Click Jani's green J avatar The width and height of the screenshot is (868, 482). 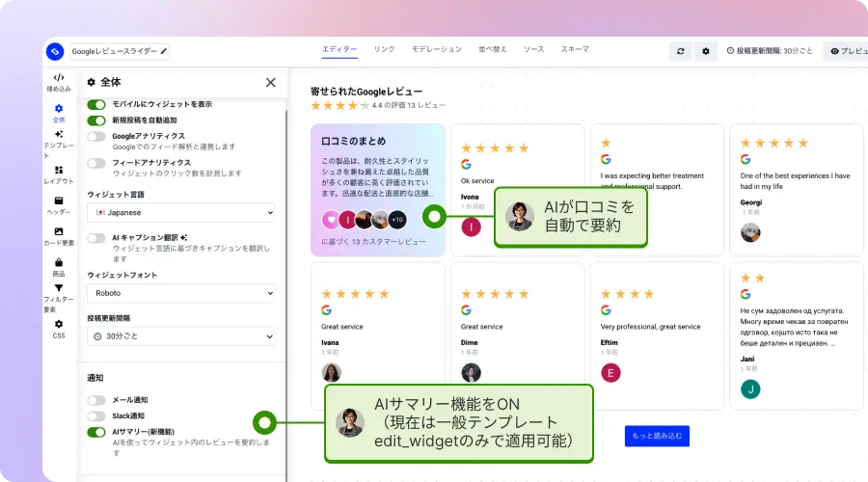click(750, 389)
